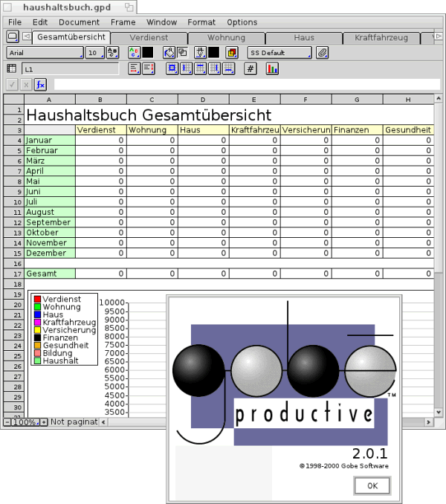Click the left-align text icon
The height and width of the screenshot is (504, 446).
134,68
